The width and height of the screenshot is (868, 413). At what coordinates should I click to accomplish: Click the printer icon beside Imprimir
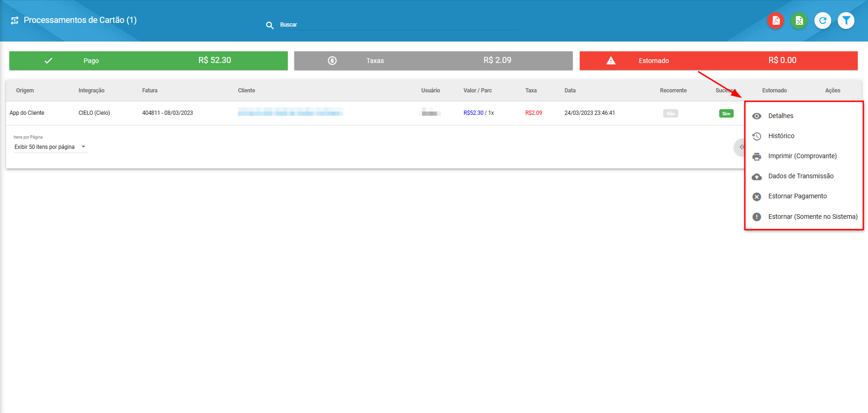tap(757, 156)
